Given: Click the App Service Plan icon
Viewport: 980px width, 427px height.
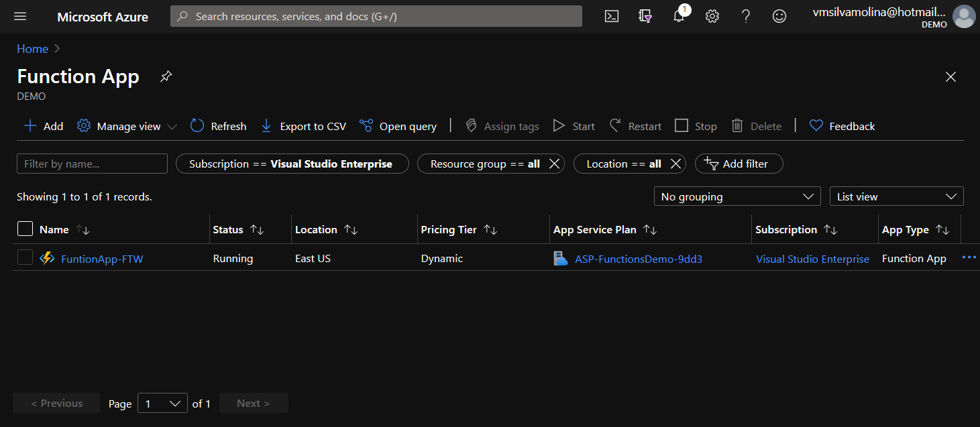Looking at the screenshot, I should [x=561, y=258].
